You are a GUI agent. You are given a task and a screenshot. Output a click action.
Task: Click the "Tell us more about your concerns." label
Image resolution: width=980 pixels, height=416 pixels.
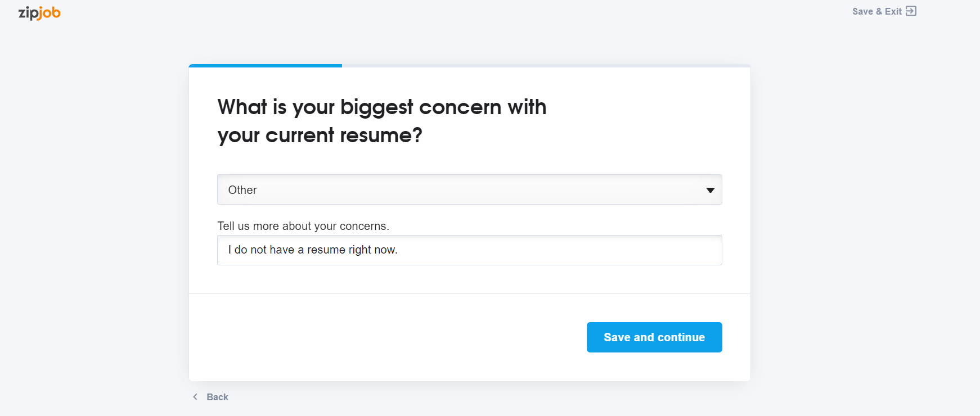pos(303,226)
